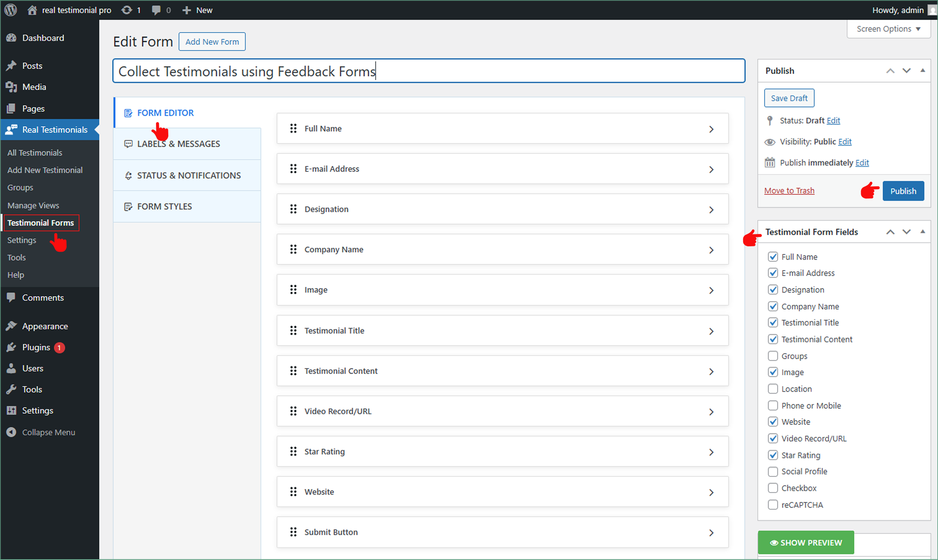938x560 pixels.
Task: Click the Real Testimonials menu icon
Action: 11,129
